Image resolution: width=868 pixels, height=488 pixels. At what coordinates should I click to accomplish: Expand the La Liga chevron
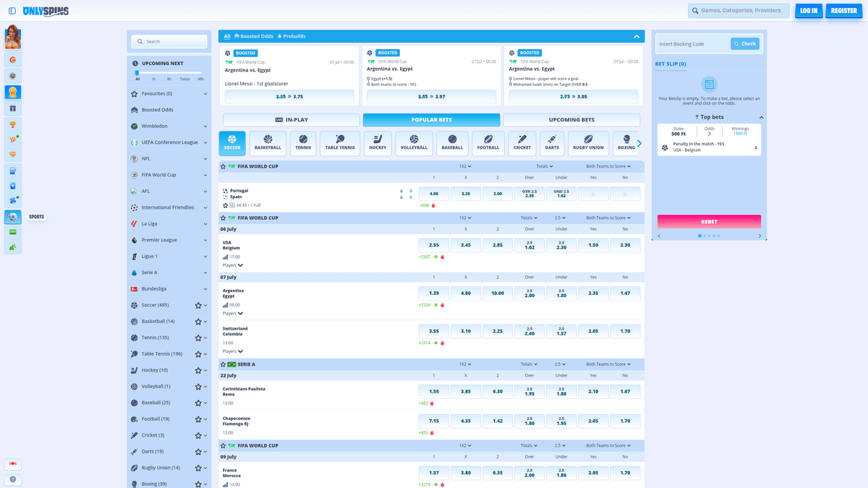(x=205, y=224)
